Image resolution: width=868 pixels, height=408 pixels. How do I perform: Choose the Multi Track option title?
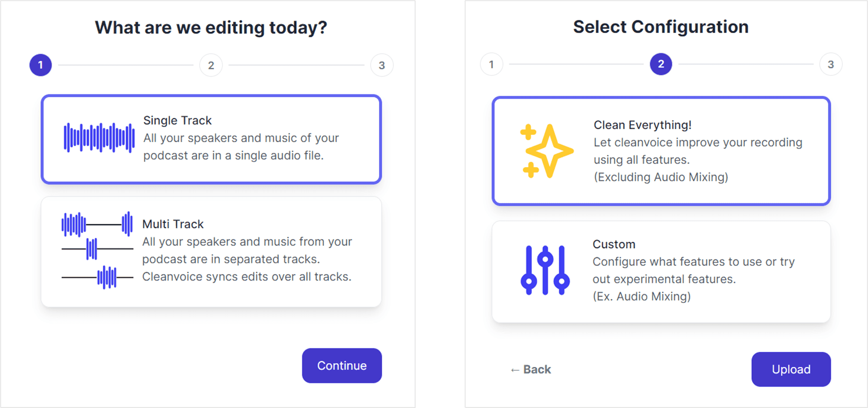pos(173,224)
